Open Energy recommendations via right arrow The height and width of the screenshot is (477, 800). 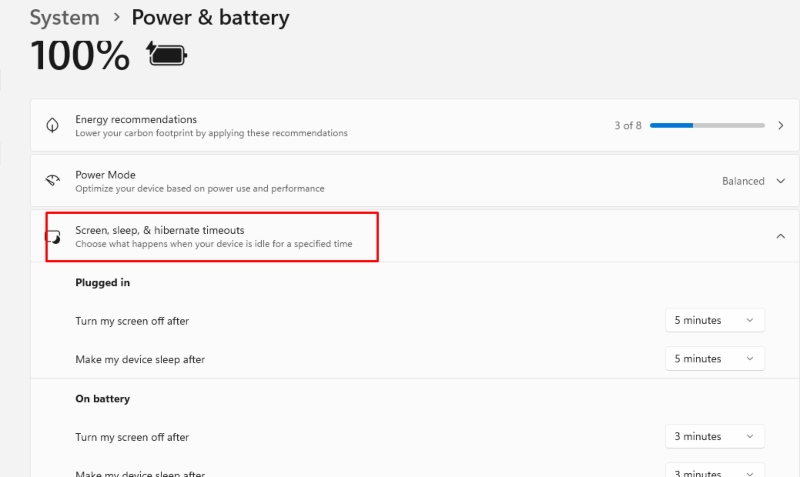(781, 125)
